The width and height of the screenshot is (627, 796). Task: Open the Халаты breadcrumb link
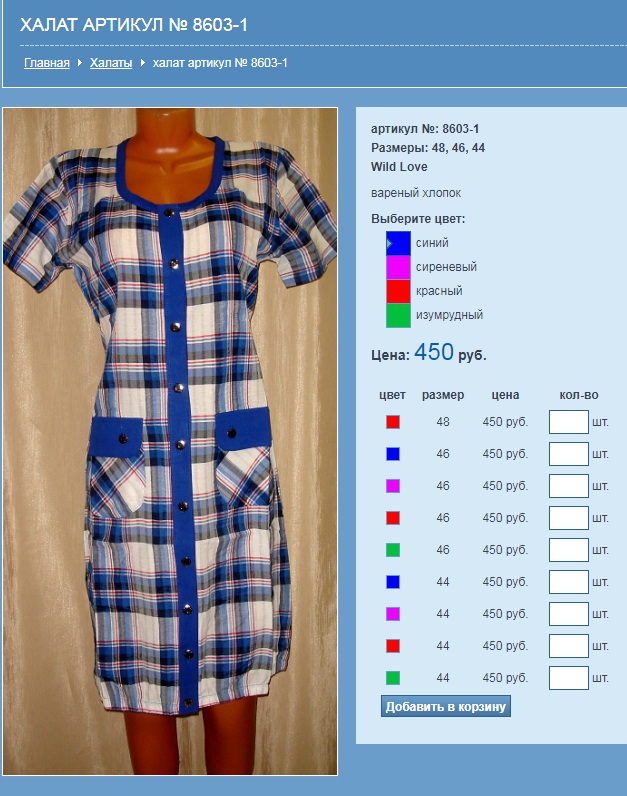pos(111,63)
